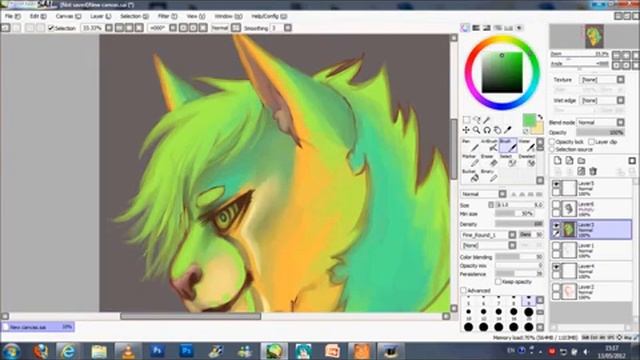Open the Selection menu
This screenshot has height=360, width=640.
tap(134, 16)
